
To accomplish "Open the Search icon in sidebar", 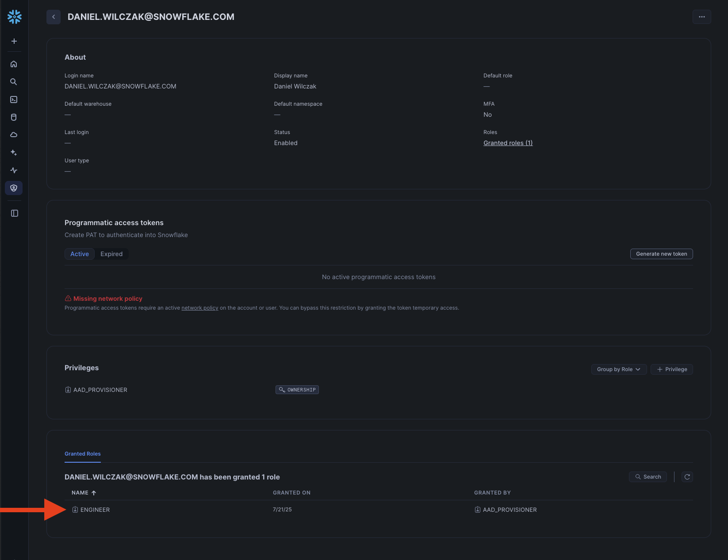I will [14, 82].
